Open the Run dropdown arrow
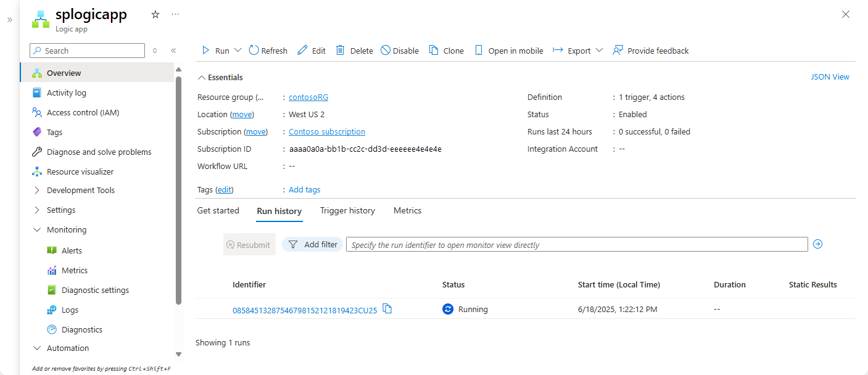868x375 pixels. click(238, 51)
